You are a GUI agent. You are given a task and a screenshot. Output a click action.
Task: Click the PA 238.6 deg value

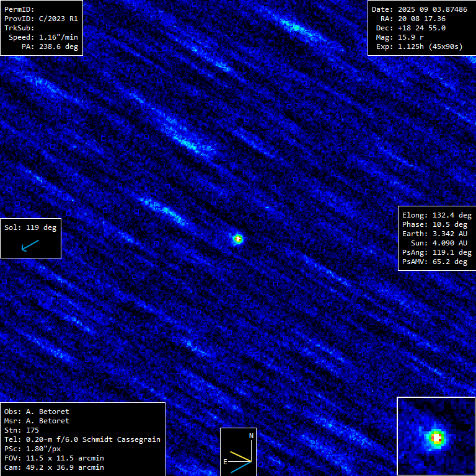50,46
